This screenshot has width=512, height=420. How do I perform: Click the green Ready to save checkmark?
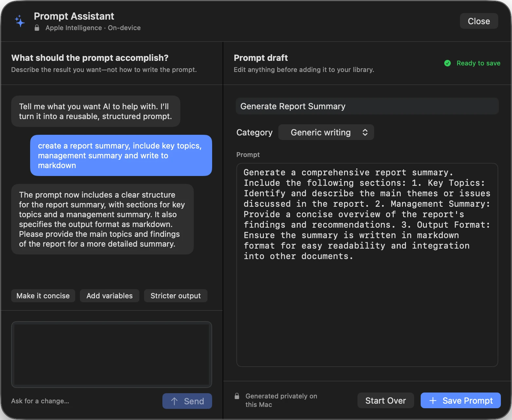click(448, 63)
